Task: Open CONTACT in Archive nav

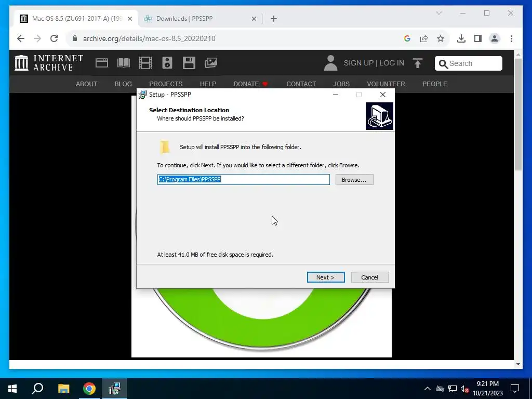Action: click(x=301, y=84)
